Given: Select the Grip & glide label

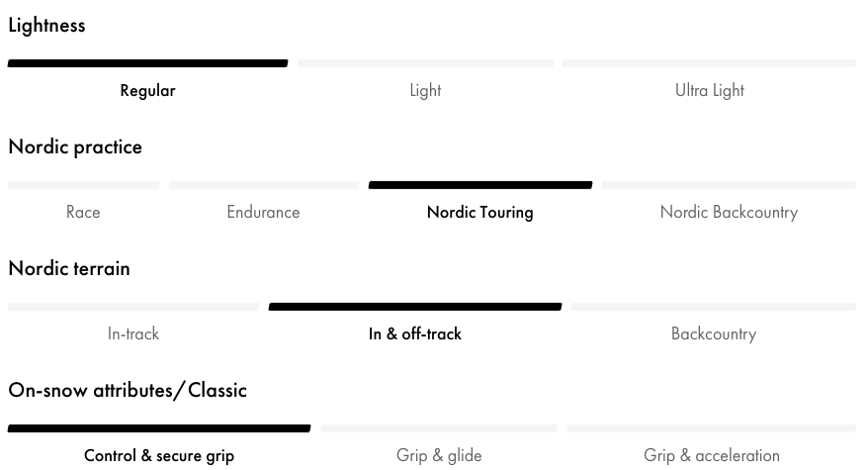Looking at the screenshot, I should coord(439,456).
